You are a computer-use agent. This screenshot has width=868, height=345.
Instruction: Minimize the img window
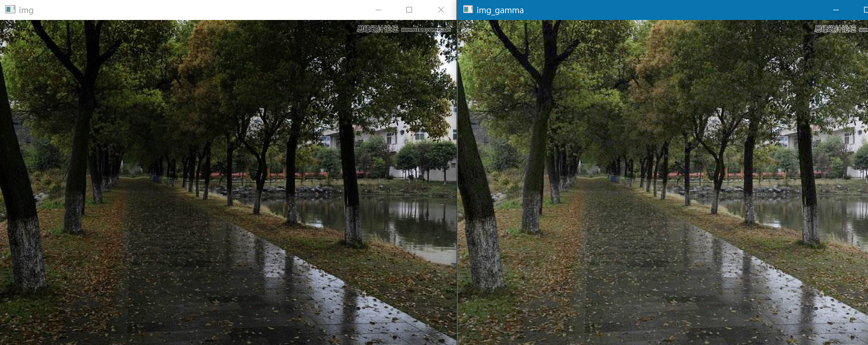point(378,10)
